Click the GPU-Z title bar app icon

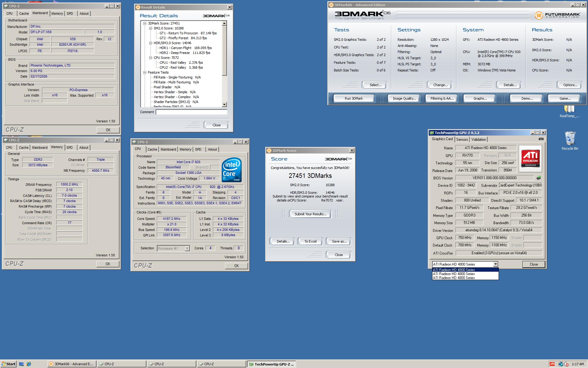[x=432, y=133]
